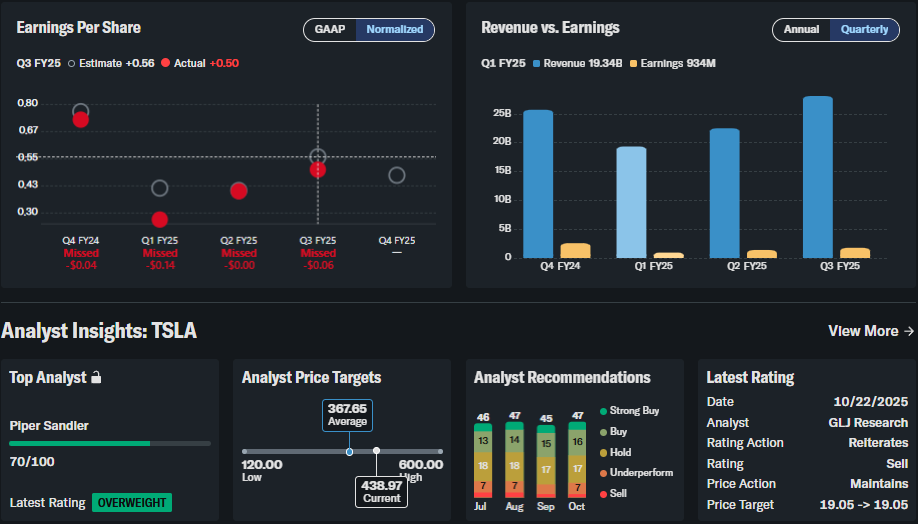Switch revenue chart to Annual
Screen dimensions: 918x524
point(801,30)
